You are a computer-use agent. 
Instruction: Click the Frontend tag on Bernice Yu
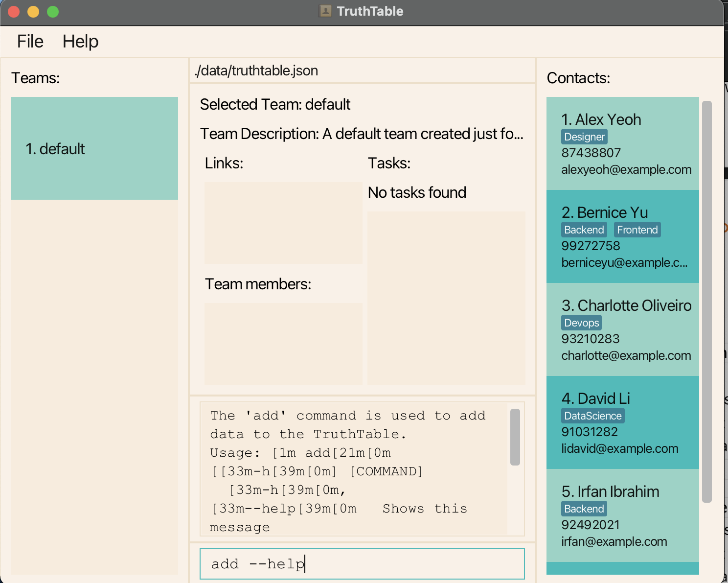[x=637, y=230]
